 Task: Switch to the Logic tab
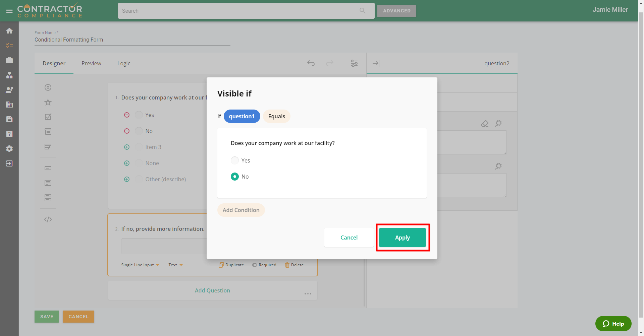tap(124, 63)
